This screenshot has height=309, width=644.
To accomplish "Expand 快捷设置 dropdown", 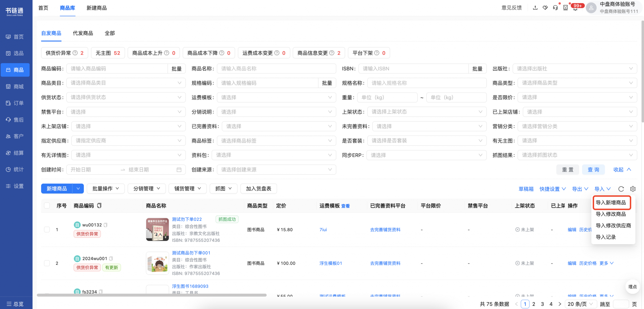I will (553, 189).
